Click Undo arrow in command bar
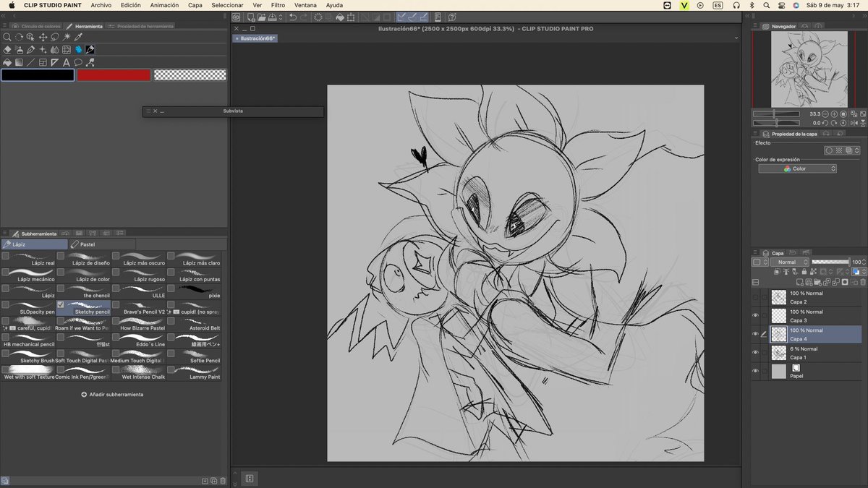The height and width of the screenshot is (488, 868). (x=293, y=17)
